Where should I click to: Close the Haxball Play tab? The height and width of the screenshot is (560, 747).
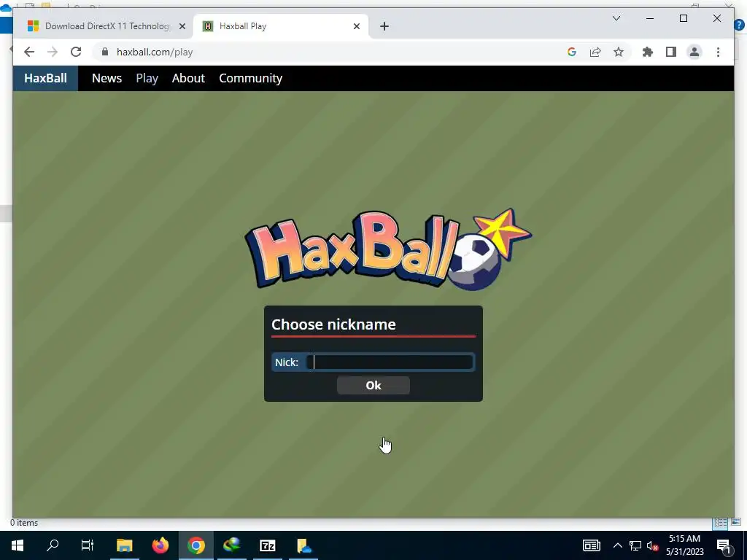(x=356, y=26)
